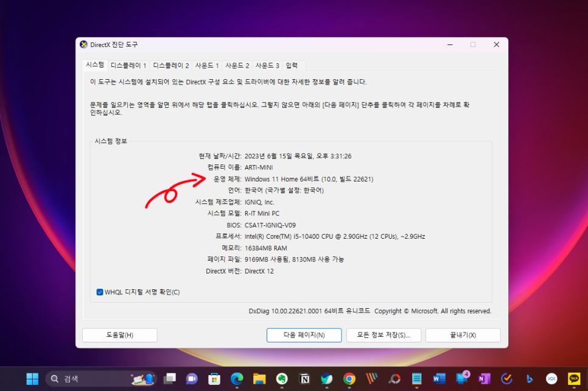The height and width of the screenshot is (391, 588).
Task: Click the 16384MB RAM memory value
Action: click(x=266, y=248)
